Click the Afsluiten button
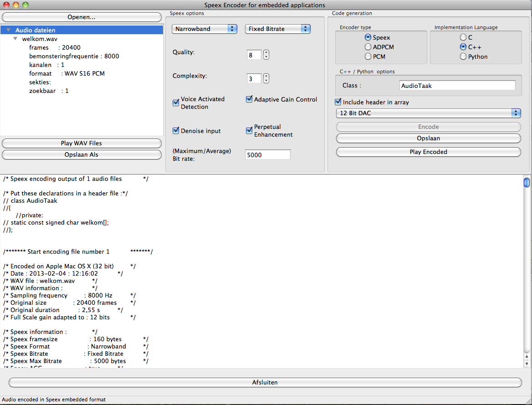Viewport: 532px width, 405px height. [265, 382]
